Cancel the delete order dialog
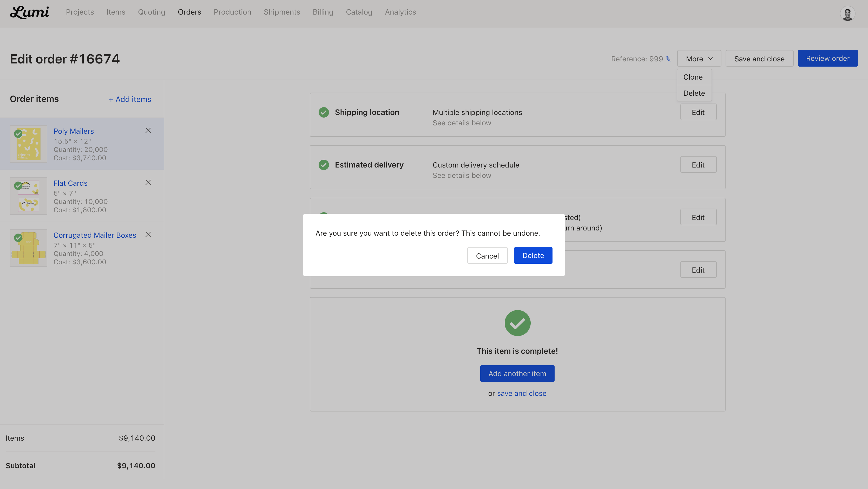868x489 pixels. pyautogui.click(x=487, y=256)
